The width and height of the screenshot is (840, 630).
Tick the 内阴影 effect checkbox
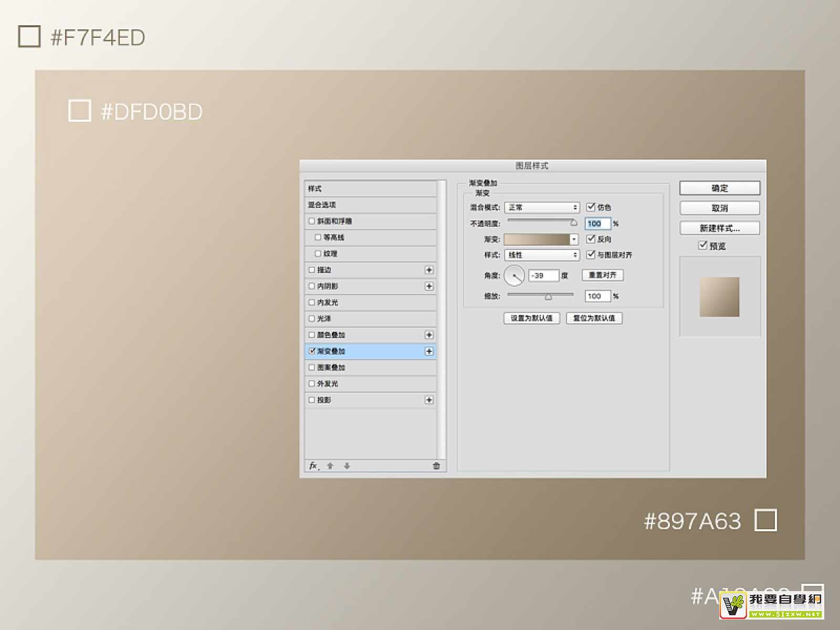pos(312,286)
